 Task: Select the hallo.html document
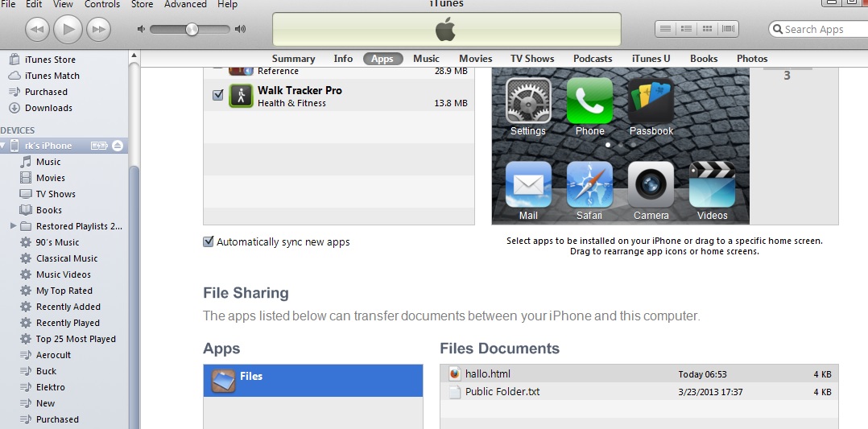639,374
